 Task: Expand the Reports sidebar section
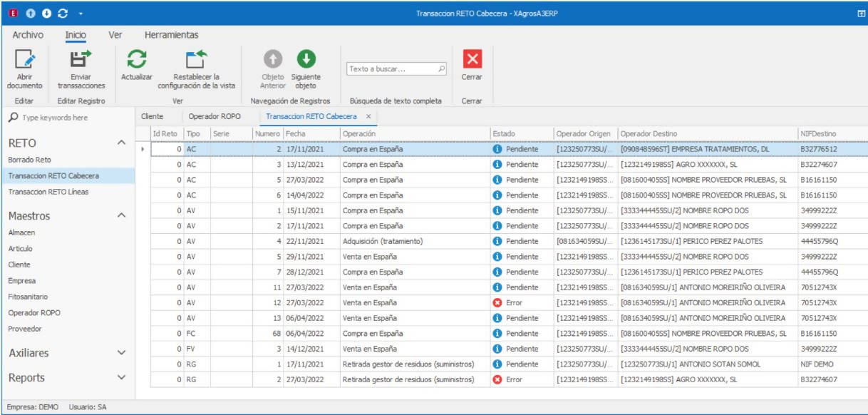point(120,376)
